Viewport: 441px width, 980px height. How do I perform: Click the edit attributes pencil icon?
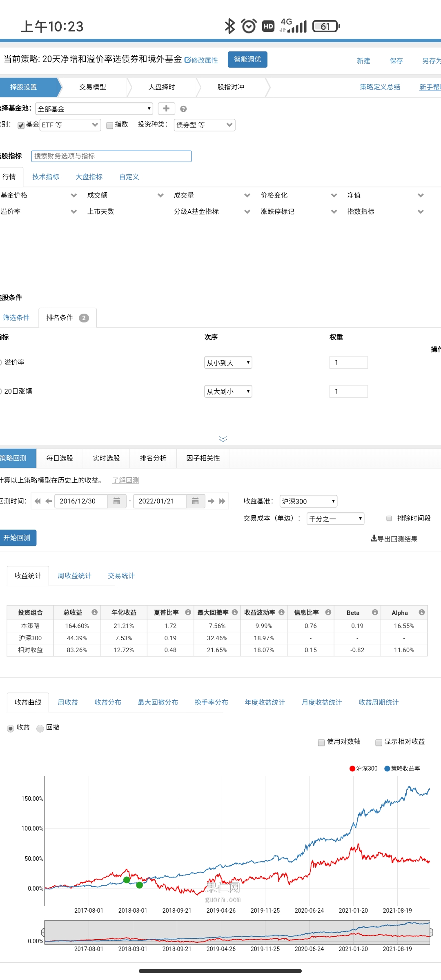[x=187, y=60]
